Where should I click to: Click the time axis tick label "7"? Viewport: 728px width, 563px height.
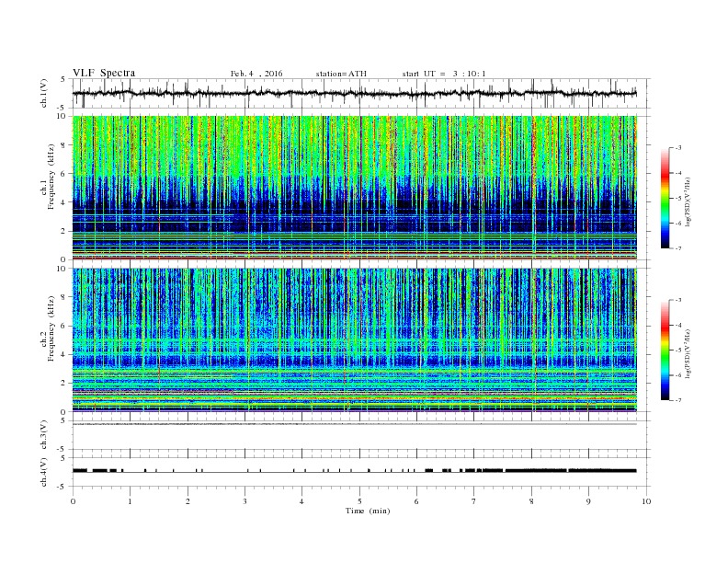point(474,501)
